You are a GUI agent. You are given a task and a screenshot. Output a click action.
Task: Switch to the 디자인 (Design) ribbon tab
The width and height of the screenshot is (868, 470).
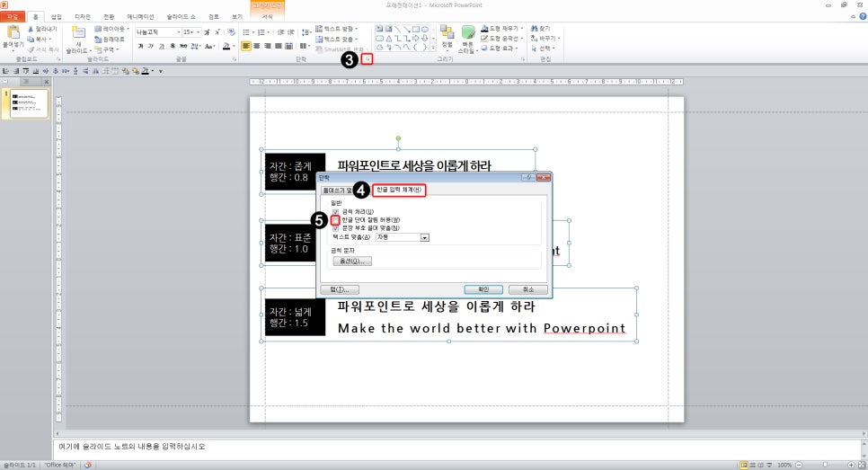pos(83,16)
